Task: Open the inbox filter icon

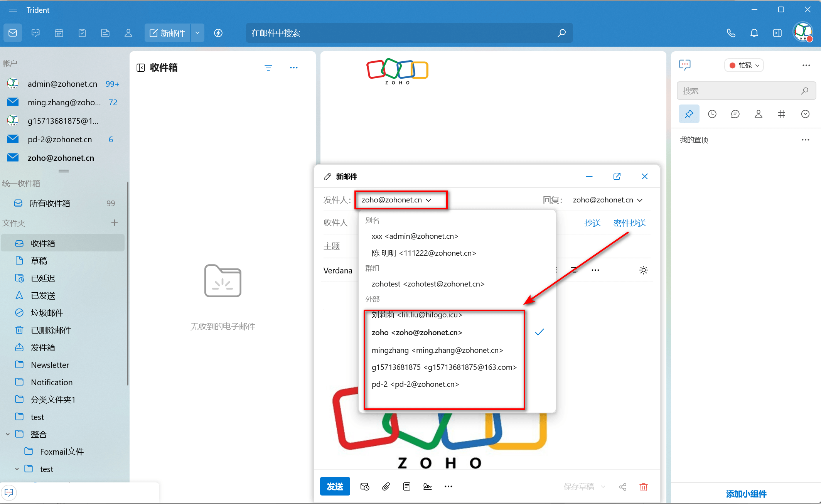Action: 268,68
